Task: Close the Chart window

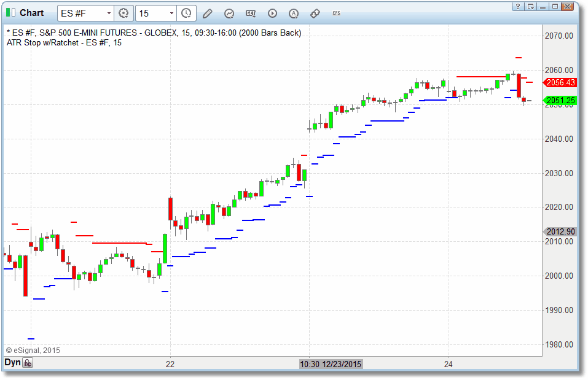Action: pos(568,6)
